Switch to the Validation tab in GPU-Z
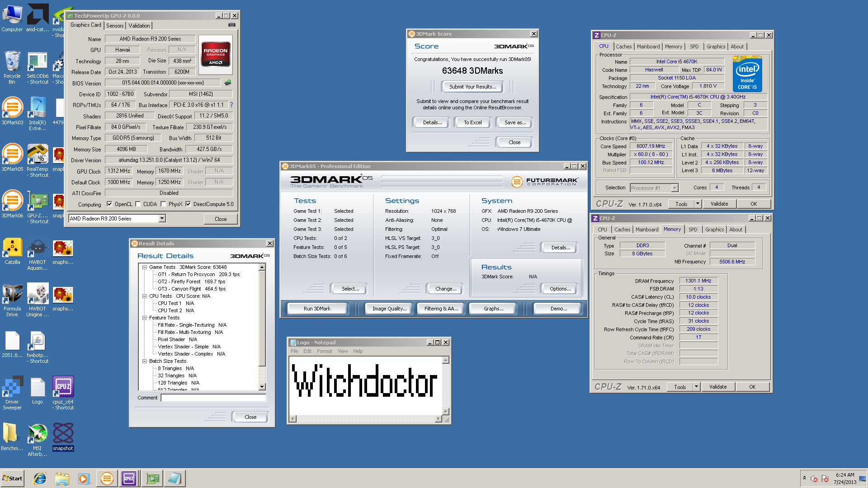The width and height of the screenshot is (868, 488). pyautogui.click(x=139, y=26)
